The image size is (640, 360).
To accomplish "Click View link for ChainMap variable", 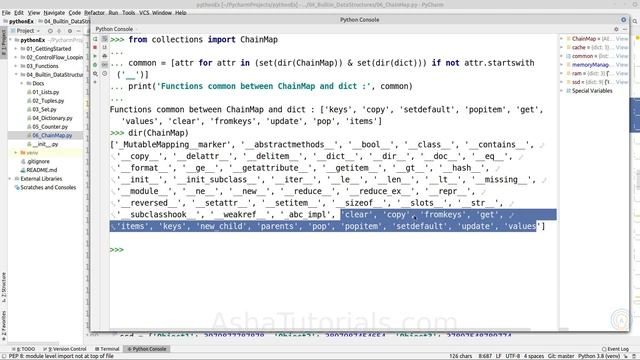I will 622,39.
